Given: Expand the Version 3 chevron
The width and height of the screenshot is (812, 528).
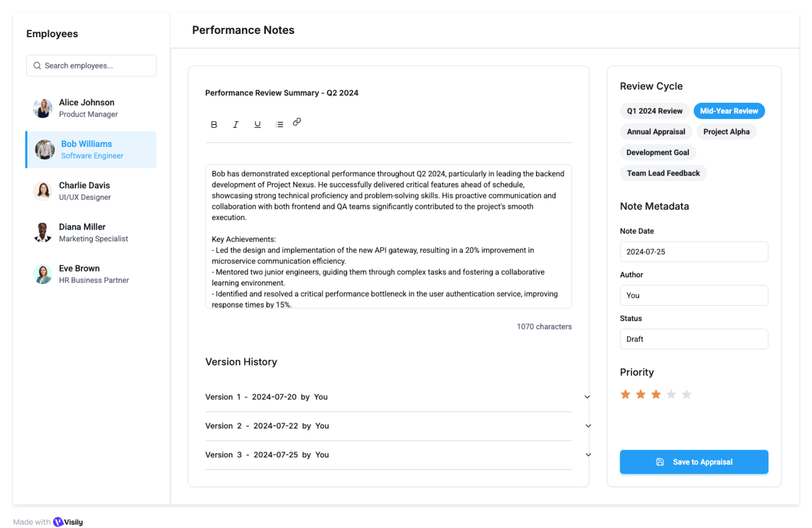Looking at the screenshot, I should click(x=588, y=455).
